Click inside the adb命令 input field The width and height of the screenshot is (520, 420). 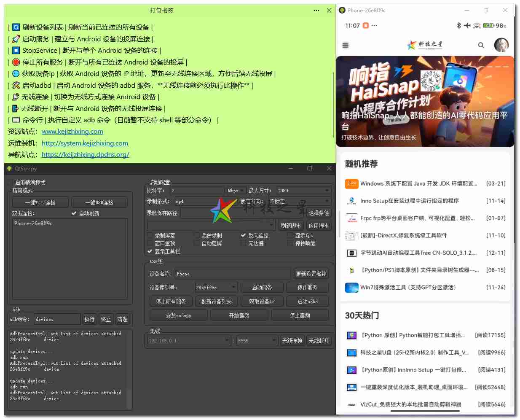coord(57,319)
